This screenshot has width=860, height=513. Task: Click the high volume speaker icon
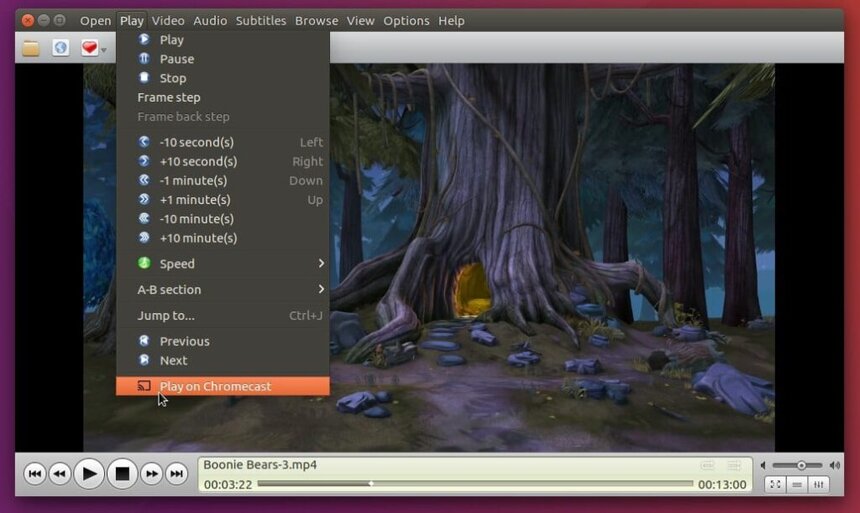835,465
